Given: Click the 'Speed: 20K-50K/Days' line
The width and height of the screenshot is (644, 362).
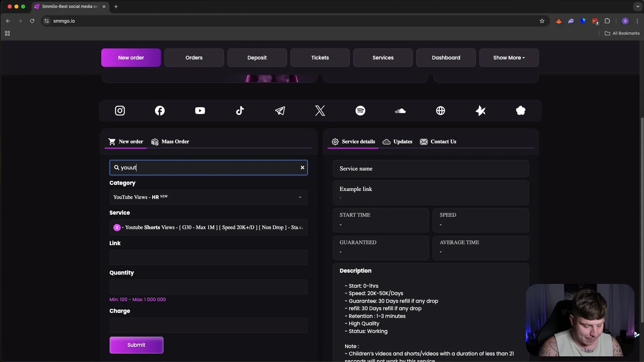Looking at the screenshot, I should tap(374, 293).
